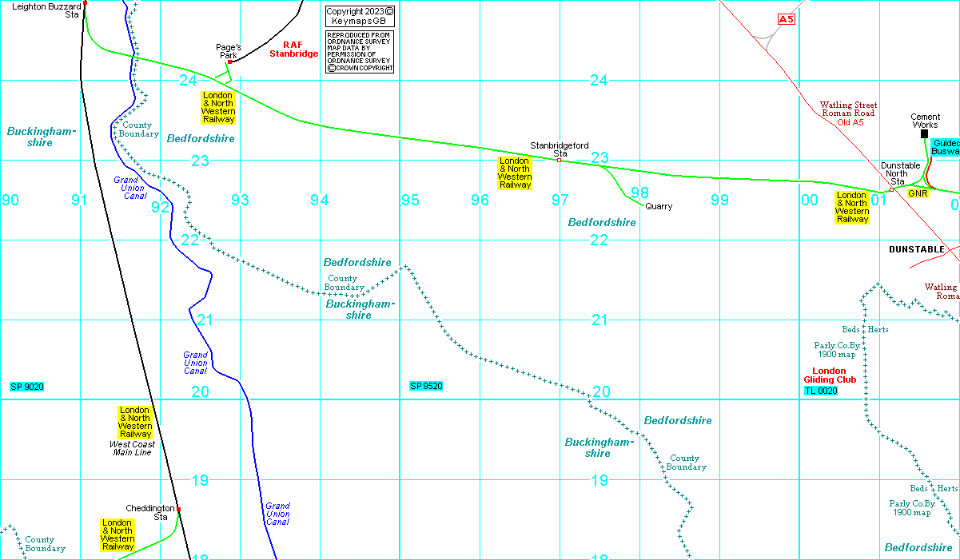Viewport: 960px width, 560px height.
Task: Click the yellow GNR railway label
Action: coord(917,193)
